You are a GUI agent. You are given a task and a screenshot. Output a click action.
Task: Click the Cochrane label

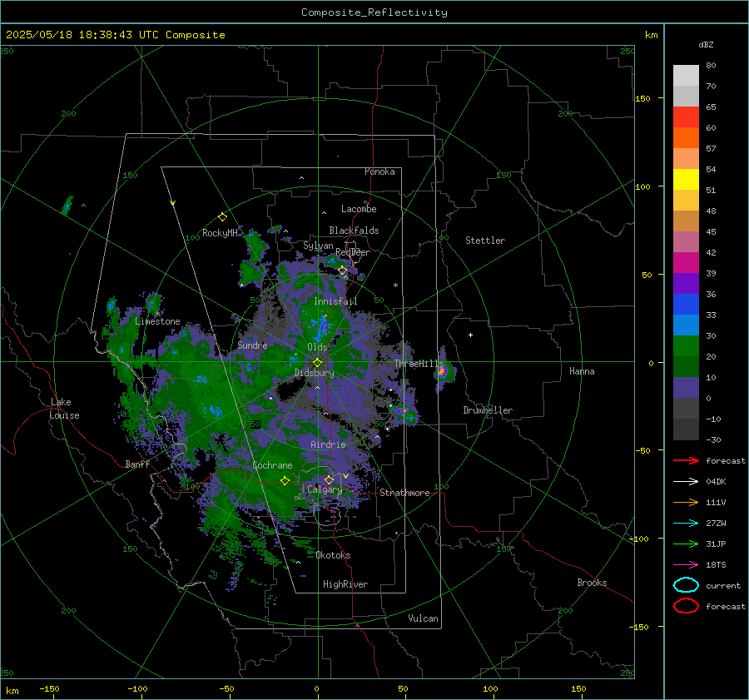click(x=272, y=465)
